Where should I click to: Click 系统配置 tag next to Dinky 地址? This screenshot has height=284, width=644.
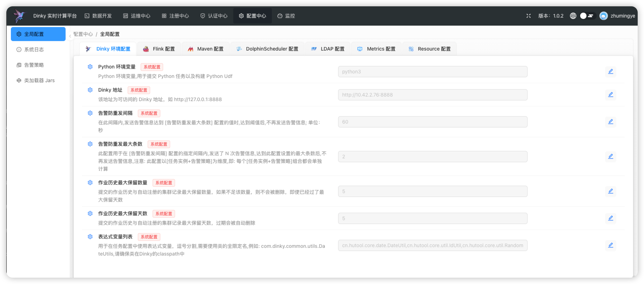coord(139,90)
